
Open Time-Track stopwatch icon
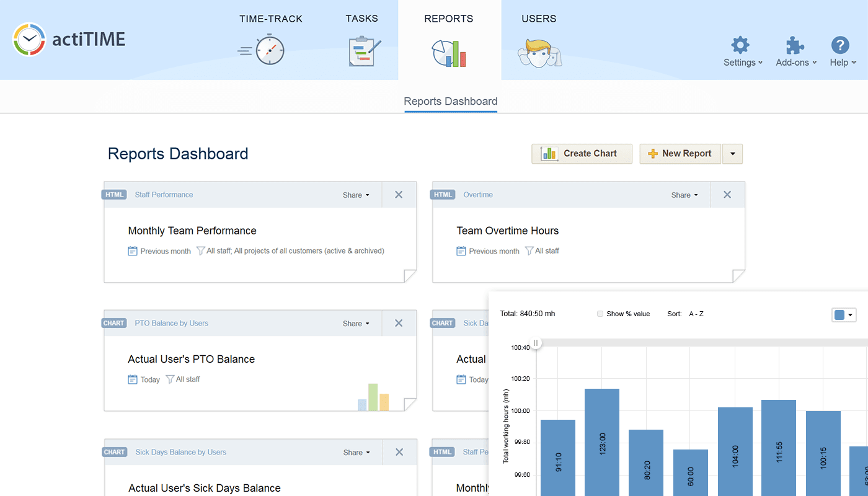[261, 50]
